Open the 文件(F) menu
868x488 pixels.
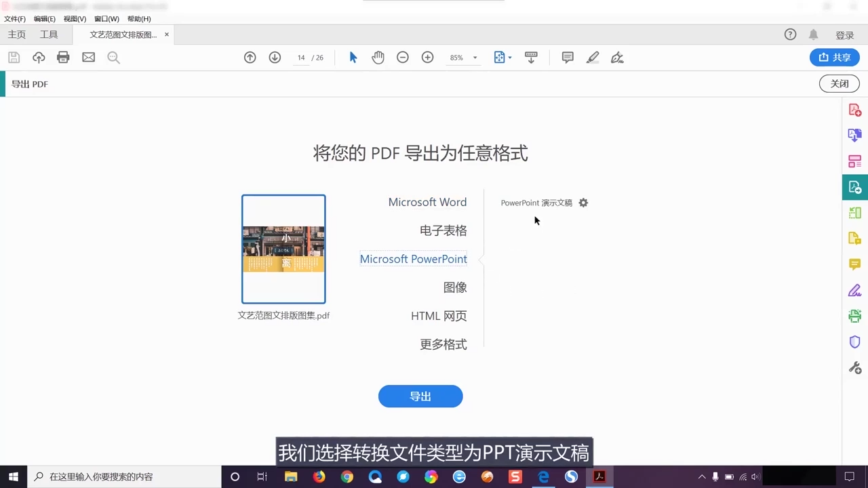pos(15,19)
